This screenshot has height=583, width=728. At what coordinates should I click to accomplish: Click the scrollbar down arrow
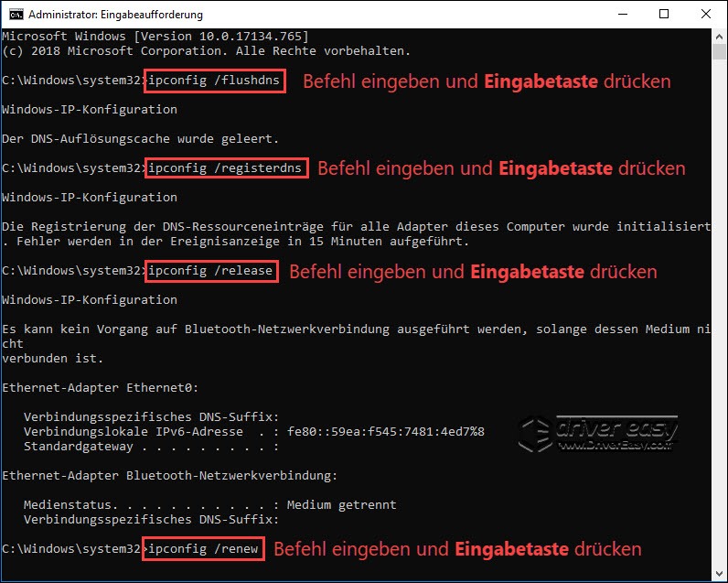[x=720, y=575]
